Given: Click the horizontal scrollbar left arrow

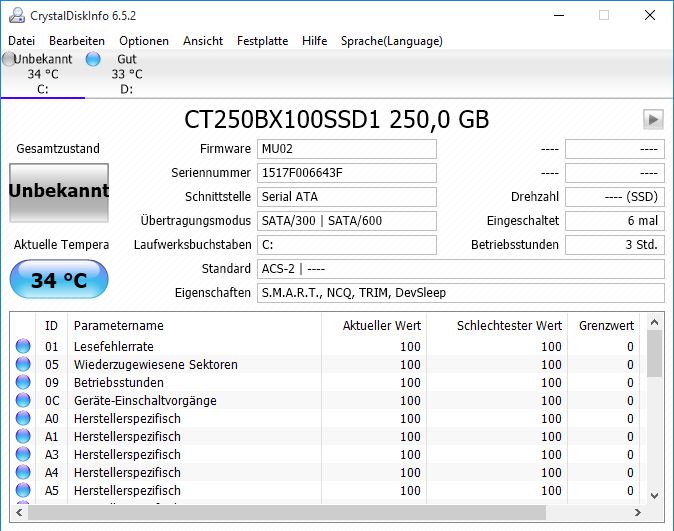Looking at the screenshot, I should click(19, 513).
